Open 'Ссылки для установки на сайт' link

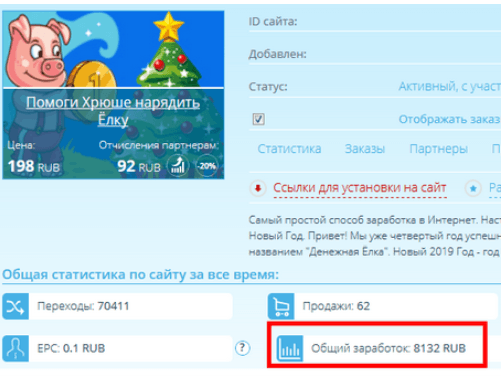pos(360,188)
